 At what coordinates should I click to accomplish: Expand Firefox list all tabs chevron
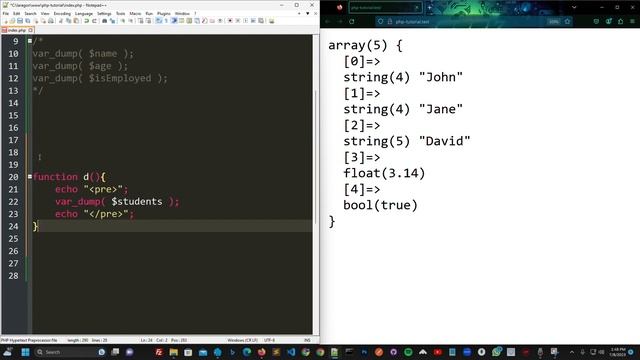(x=574, y=7)
